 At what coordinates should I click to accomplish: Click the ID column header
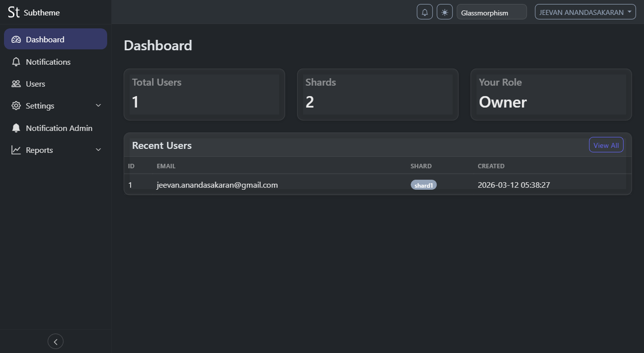tap(131, 166)
